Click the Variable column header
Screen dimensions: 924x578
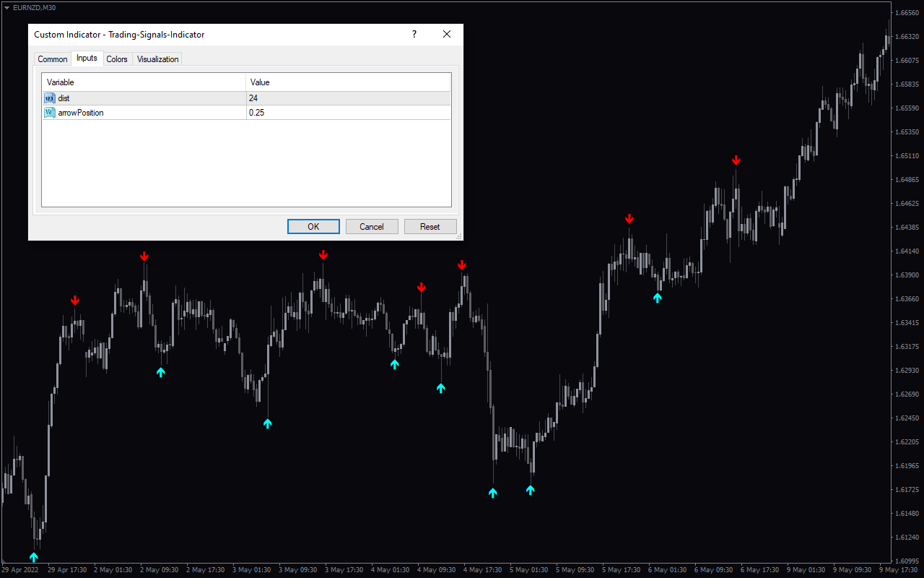[144, 82]
